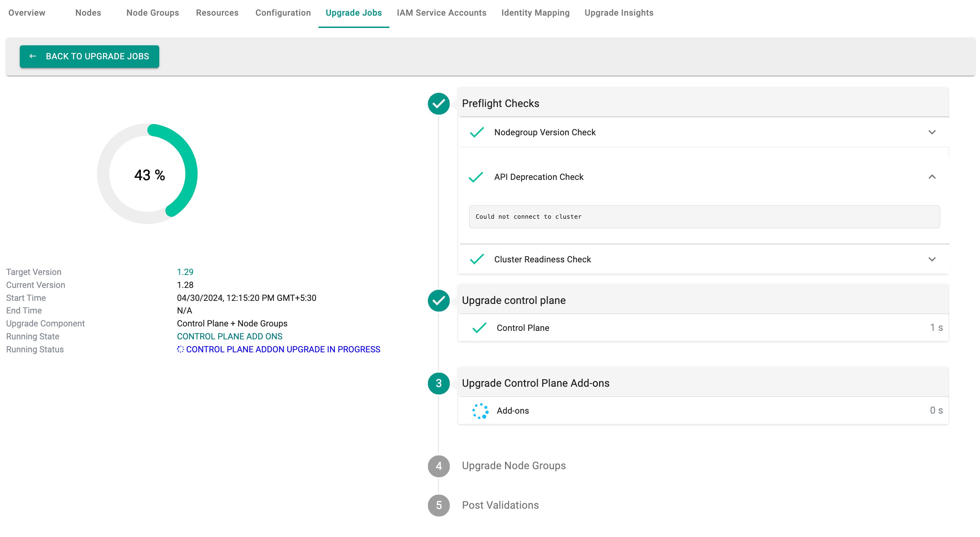This screenshot has width=980, height=537.
Task: Click the Upgrade control plane completed icon
Action: click(x=439, y=300)
